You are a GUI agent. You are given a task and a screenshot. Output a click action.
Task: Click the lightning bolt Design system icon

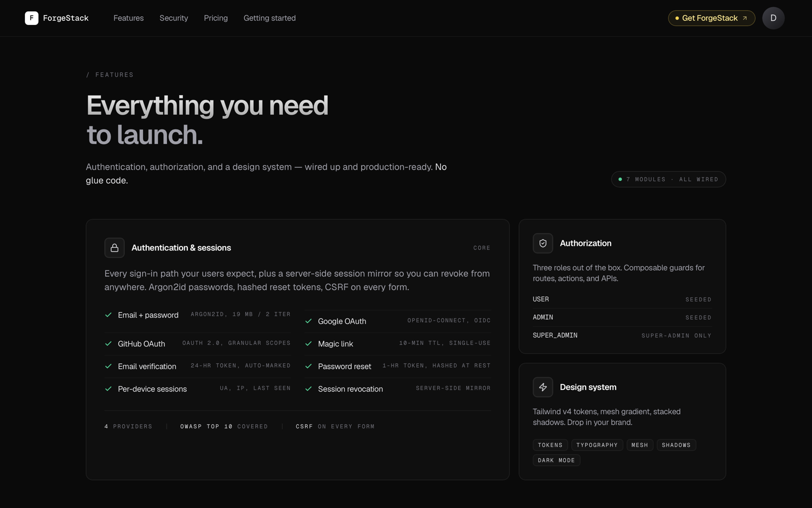click(x=543, y=387)
